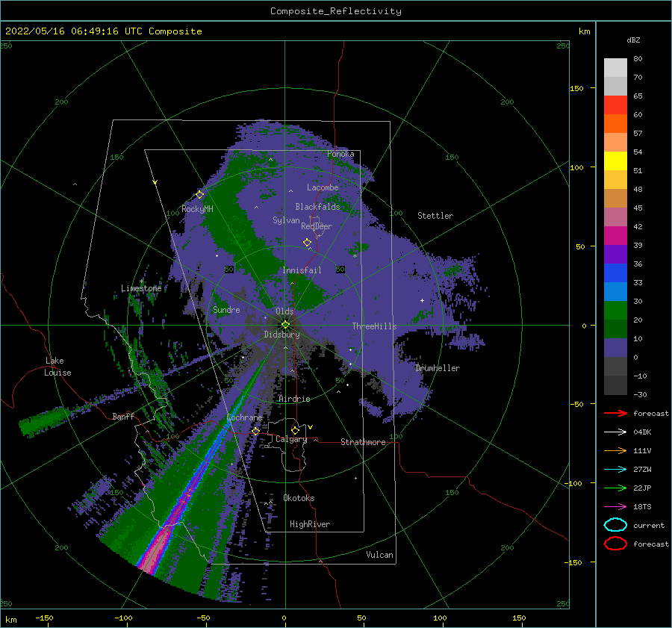Image resolution: width=672 pixels, height=628 pixels.
Task: Click the yellow diamond marker near RockyMH
Action: (199, 195)
